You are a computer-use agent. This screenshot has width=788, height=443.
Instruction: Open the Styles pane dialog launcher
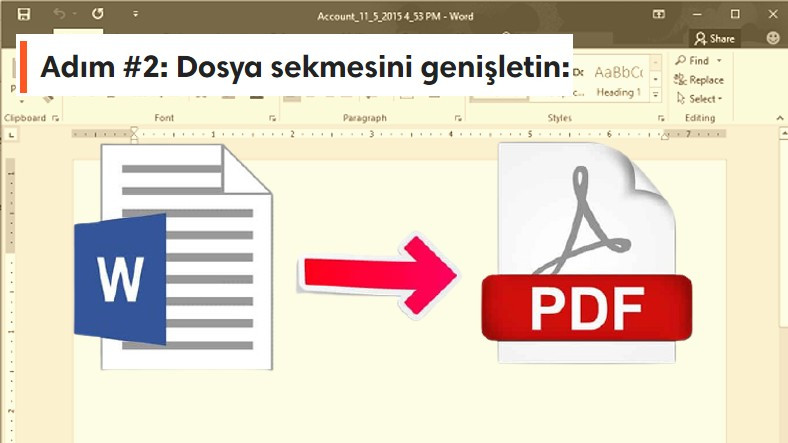[661, 118]
